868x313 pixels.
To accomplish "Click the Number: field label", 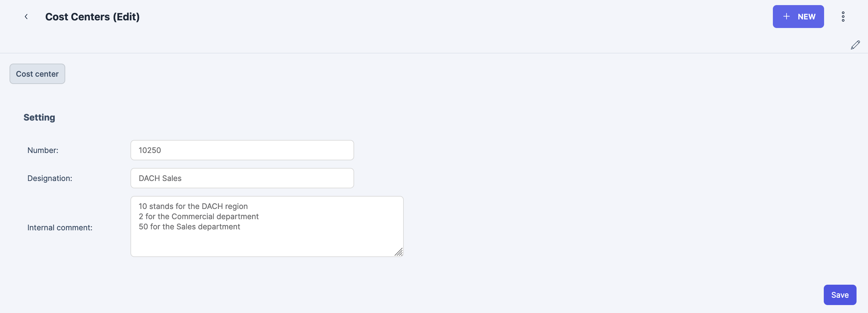I will coord(43,150).
